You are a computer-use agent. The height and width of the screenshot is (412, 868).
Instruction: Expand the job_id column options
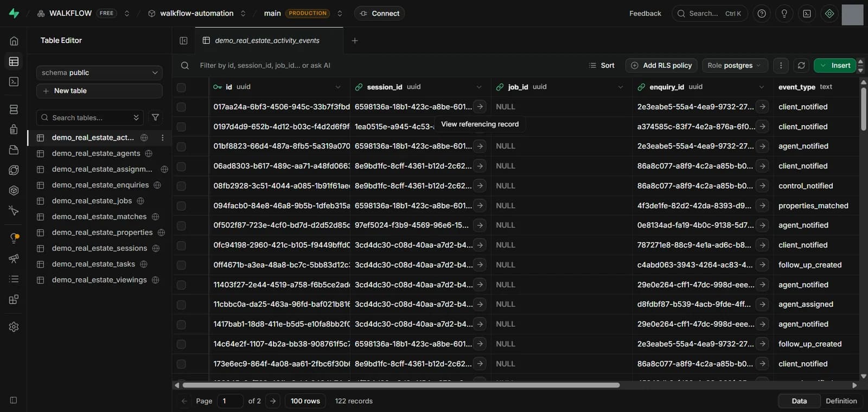(x=621, y=87)
